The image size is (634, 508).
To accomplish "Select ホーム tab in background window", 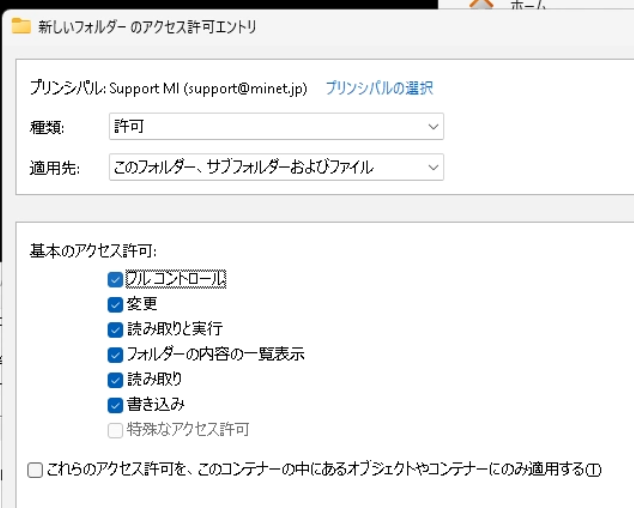I will 528,5.
